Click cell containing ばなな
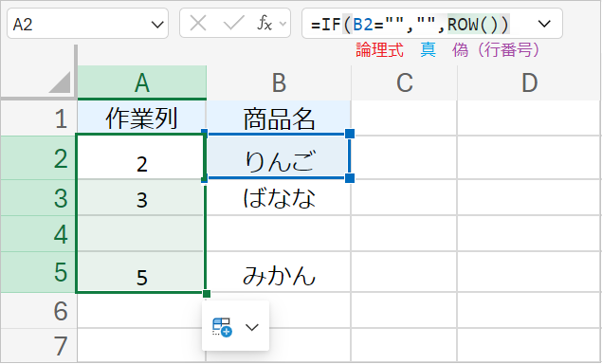Image resolution: width=602 pixels, height=364 pixels. point(279,197)
